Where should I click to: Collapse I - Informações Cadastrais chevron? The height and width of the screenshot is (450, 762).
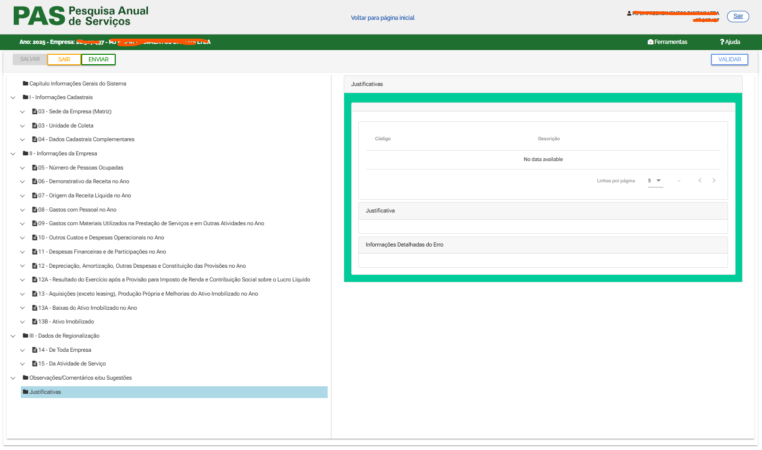(13, 98)
